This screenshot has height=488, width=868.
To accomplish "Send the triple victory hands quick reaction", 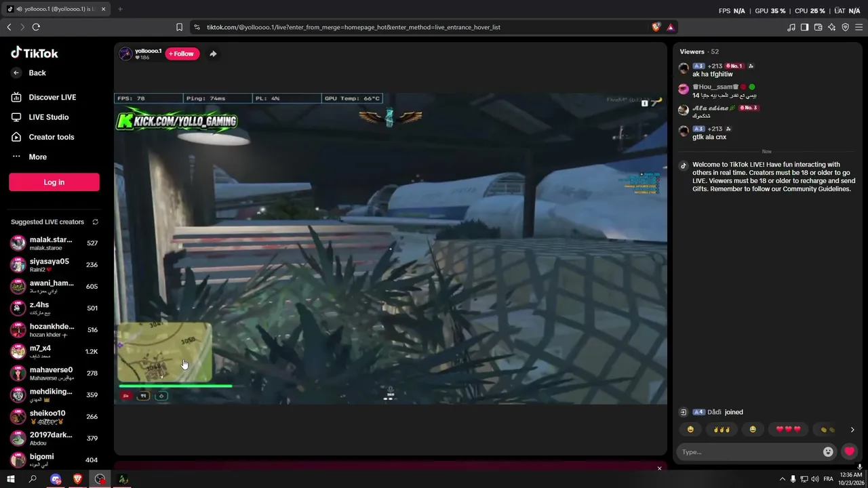I will click(x=721, y=429).
